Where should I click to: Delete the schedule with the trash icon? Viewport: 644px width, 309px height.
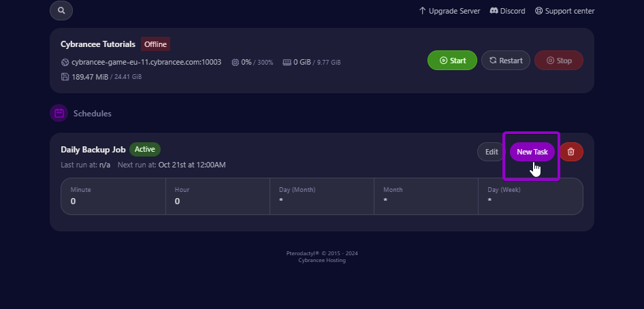tap(571, 152)
